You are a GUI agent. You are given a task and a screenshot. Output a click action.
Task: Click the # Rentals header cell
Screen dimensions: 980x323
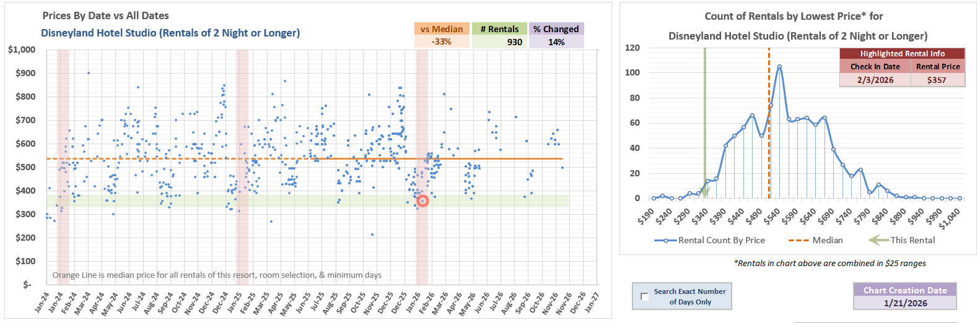[x=499, y=29]
